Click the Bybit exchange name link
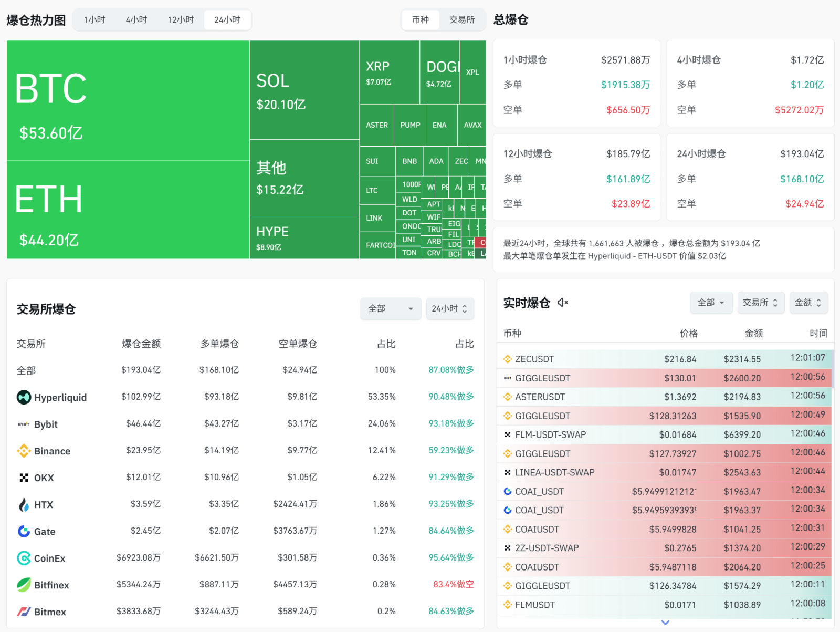 click(x=46, y=424)
